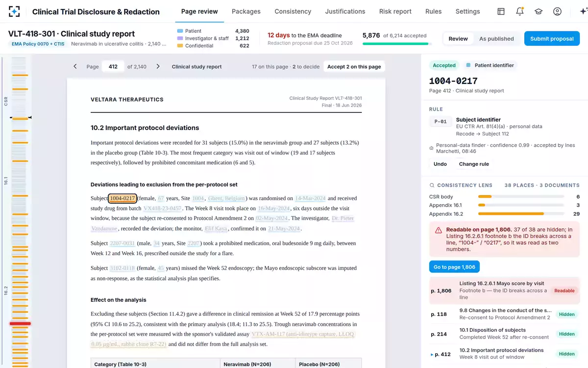Click redacted name Elif Kaya
Image resolution: width=588 pixels, height=368 pixels.
(x=216, y=228)
